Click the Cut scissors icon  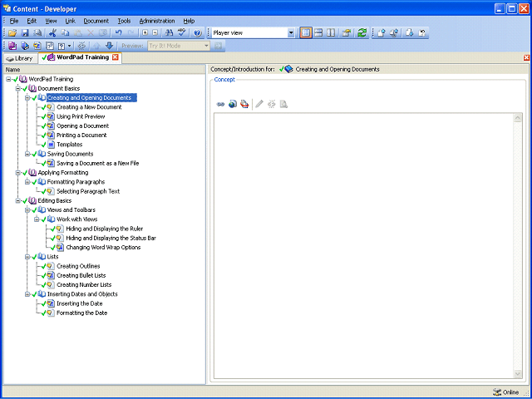coord(52,33)
